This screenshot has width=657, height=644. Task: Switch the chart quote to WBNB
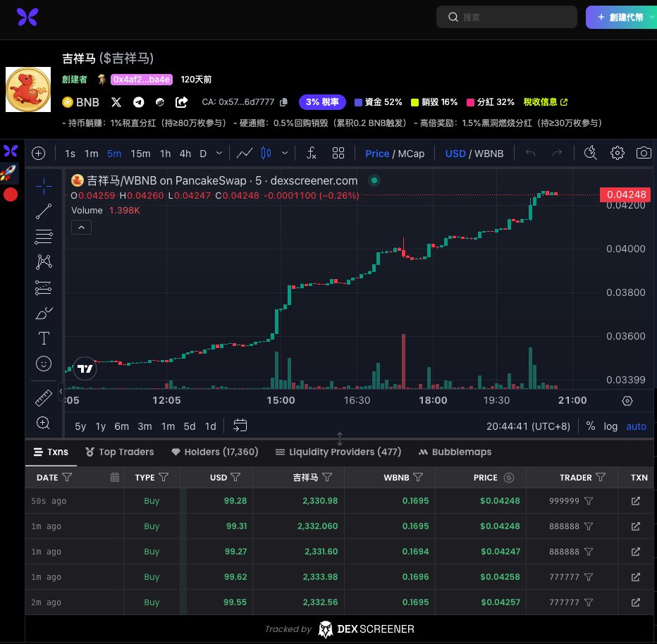489,154
